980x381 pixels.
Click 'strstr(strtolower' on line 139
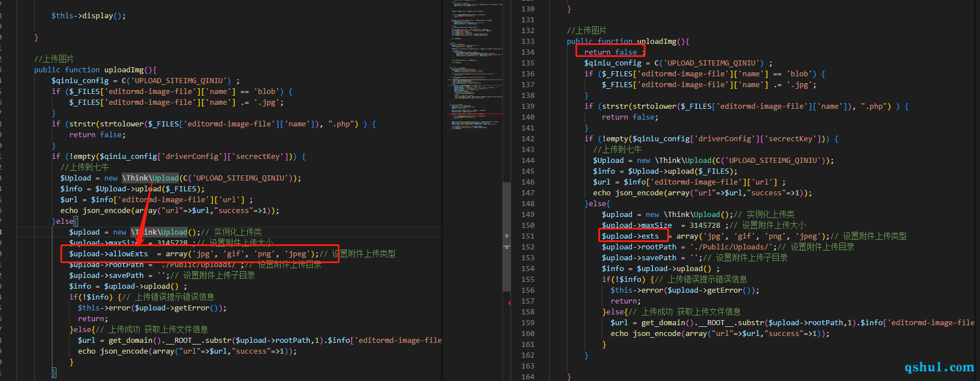[x=639, y=106]
